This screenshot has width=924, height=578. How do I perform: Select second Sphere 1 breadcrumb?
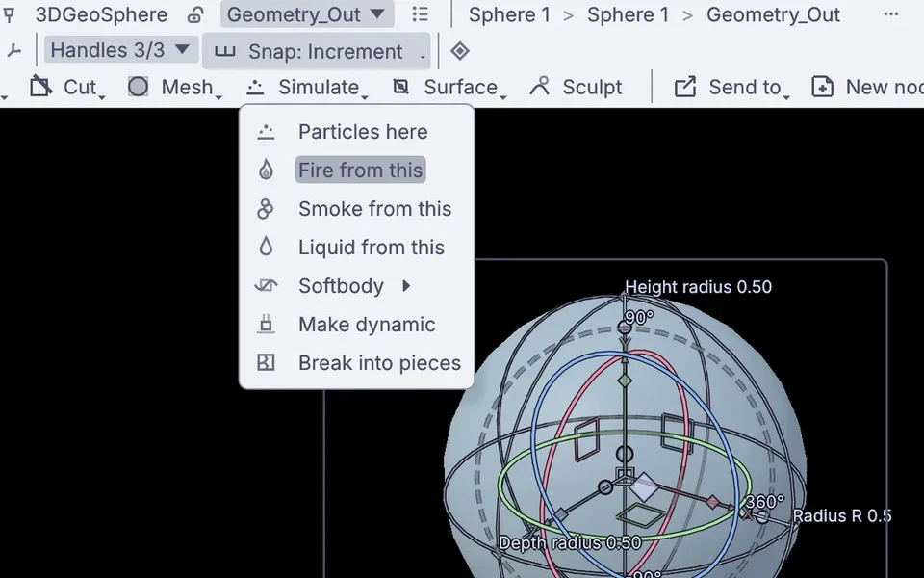coord(628,14)
